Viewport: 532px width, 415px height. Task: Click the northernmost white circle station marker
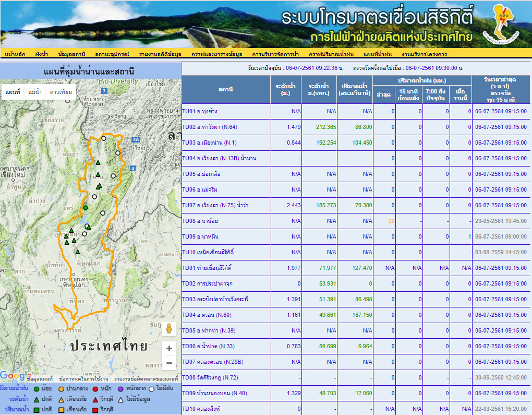[104, 138]
